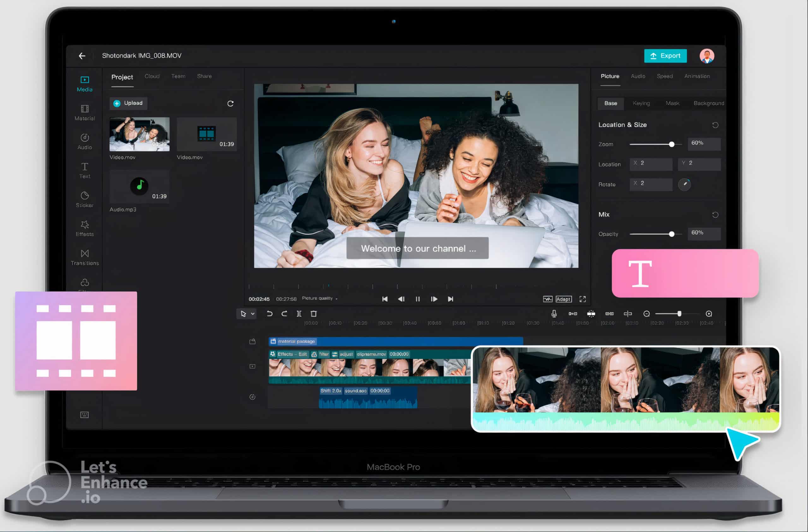Image resolution: width=808 pixels, height=532 pixels.
Task: Open the Speed tab in the properties panel
Action: (x=664, y=76)
